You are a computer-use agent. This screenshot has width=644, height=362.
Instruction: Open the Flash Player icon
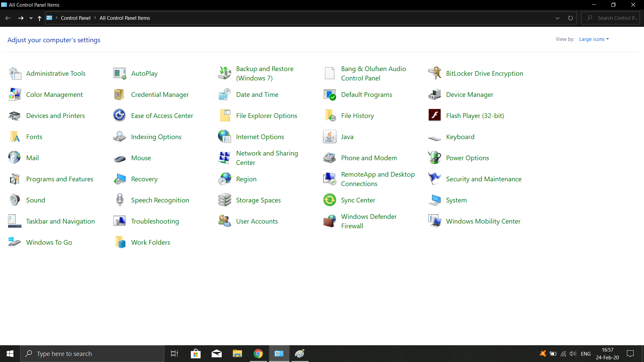tap(435, 116)
